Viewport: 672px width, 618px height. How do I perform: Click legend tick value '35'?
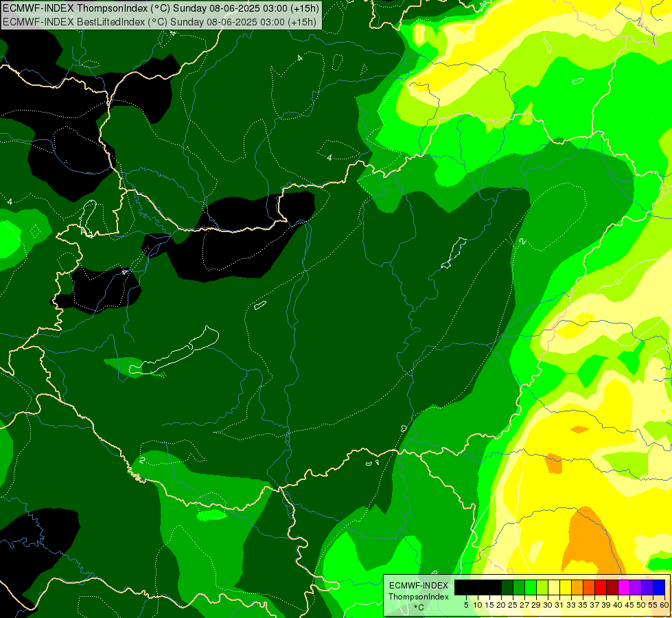pos(583,605)
